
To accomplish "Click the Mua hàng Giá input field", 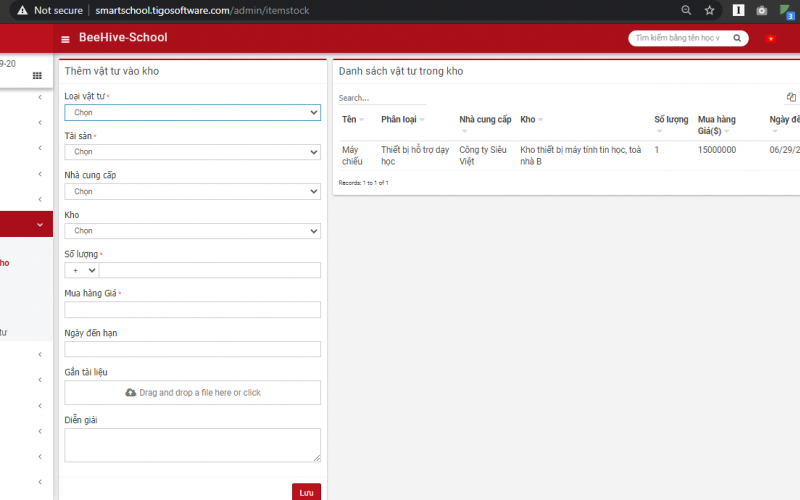I will click(192, 310).
